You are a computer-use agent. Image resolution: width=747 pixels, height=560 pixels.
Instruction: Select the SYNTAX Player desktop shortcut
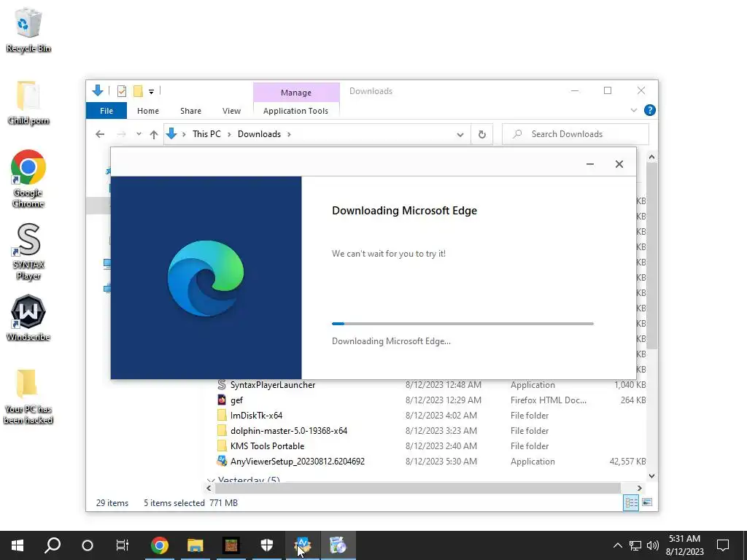click(28, 252)
